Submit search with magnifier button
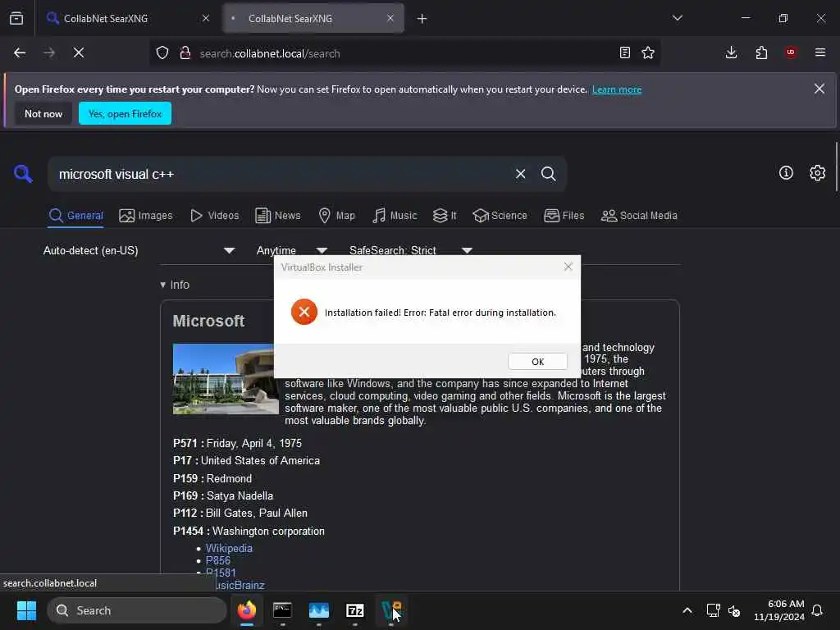The image size is (840, 630). pyautogui.click(x=548, y=174)
